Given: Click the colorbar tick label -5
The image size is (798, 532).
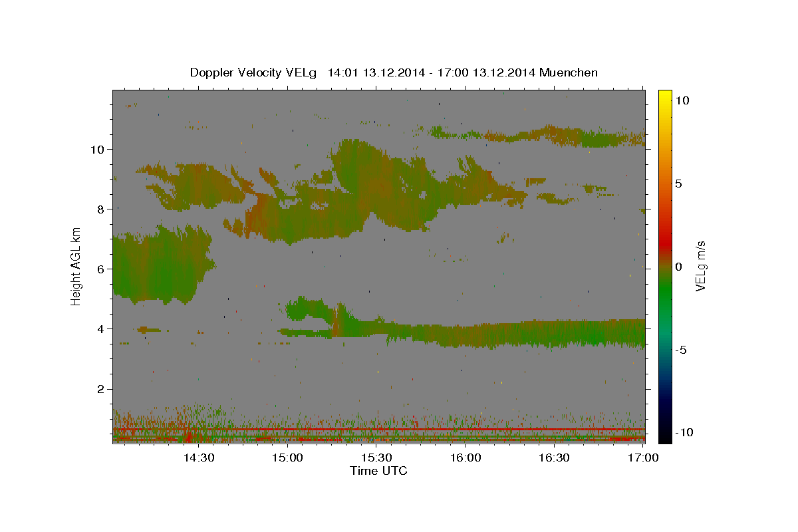Looking at the screenshot, I should (681, 350).
